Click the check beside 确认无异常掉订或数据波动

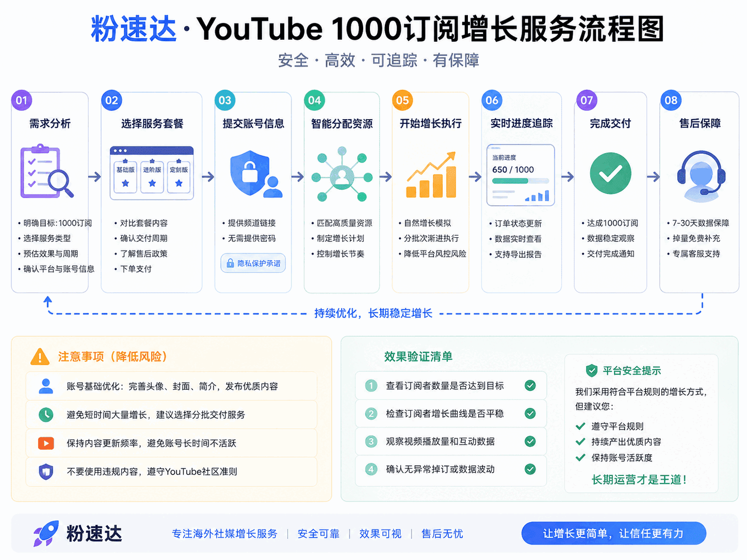[530, 469]
